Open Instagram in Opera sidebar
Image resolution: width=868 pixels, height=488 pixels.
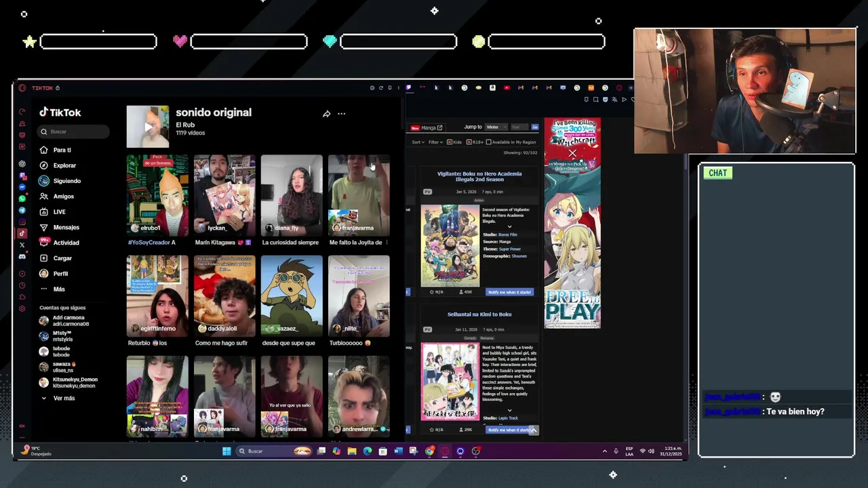pyautogui.click(x=22, y=222)
